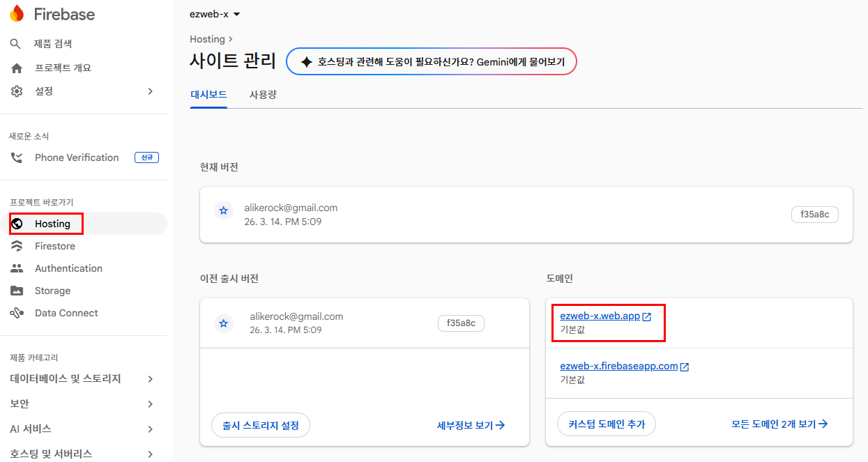Open Authentication from the sidebar
868x462 pixels.
tap(68, 268)
